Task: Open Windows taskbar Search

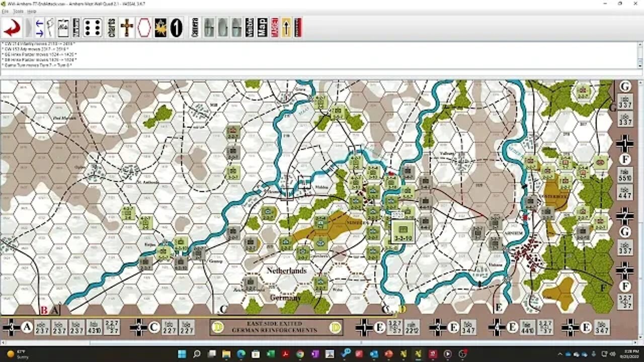Action: pos(197,354)
